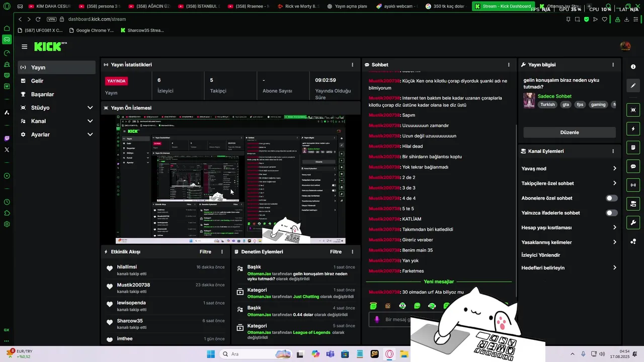Toggle Yalnızca ifadelerle sohbet switch
644x362 pixels.
(x=611, y=213)
